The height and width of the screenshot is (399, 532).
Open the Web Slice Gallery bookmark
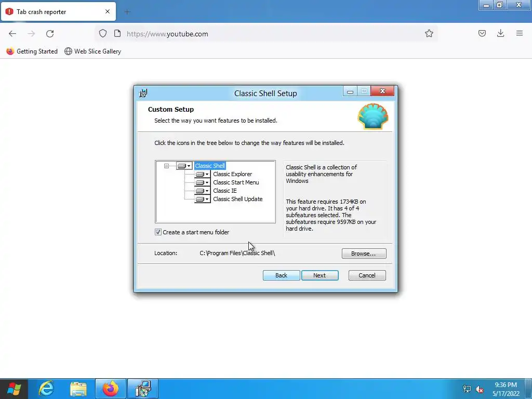pos(92,51)
